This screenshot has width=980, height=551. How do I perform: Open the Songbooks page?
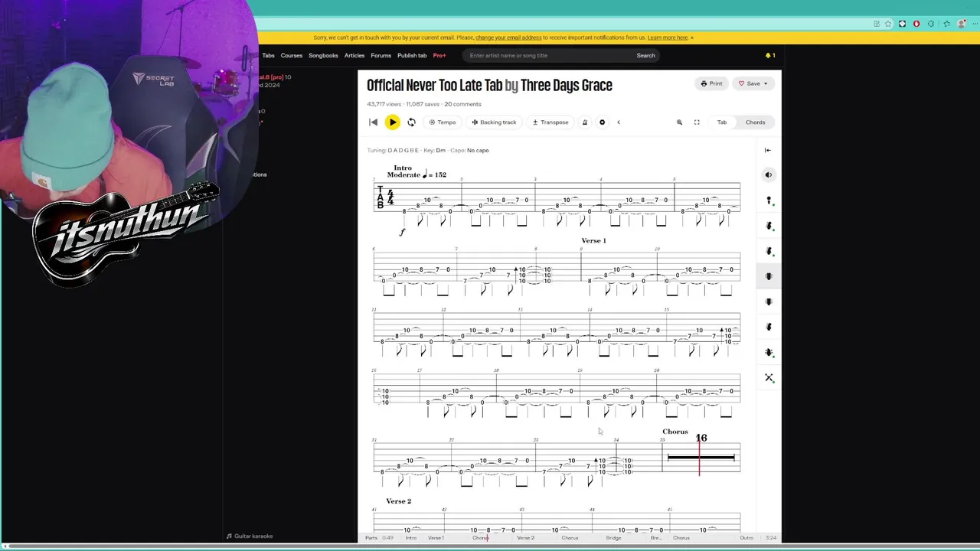(x=323, y=55)
